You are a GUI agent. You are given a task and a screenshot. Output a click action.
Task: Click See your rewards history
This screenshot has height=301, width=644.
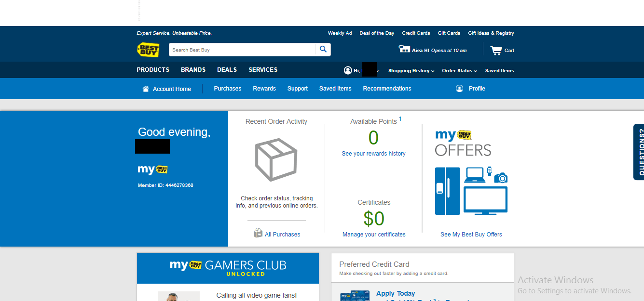[374, 154]
